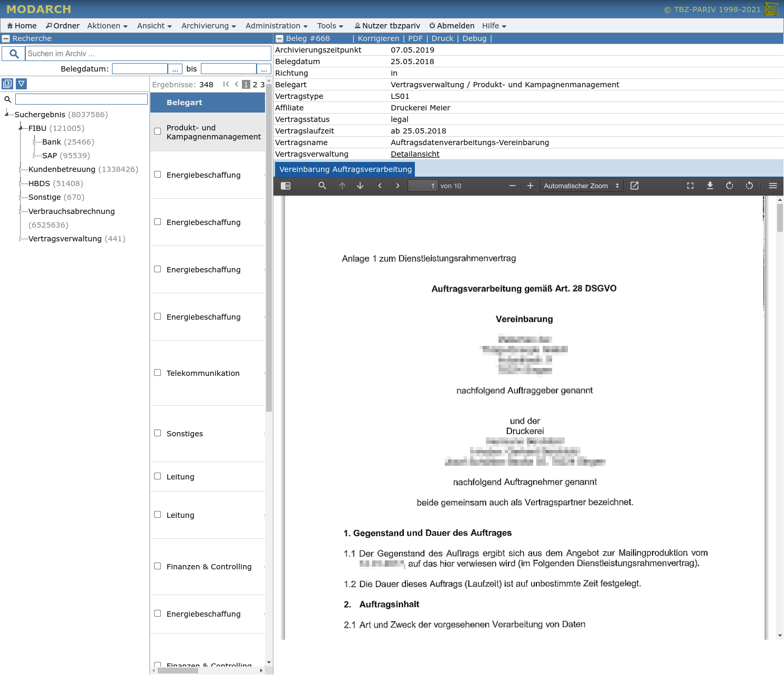Open PDF in new window icon
The image size is (784, 675).
click(x=635, y=186)
